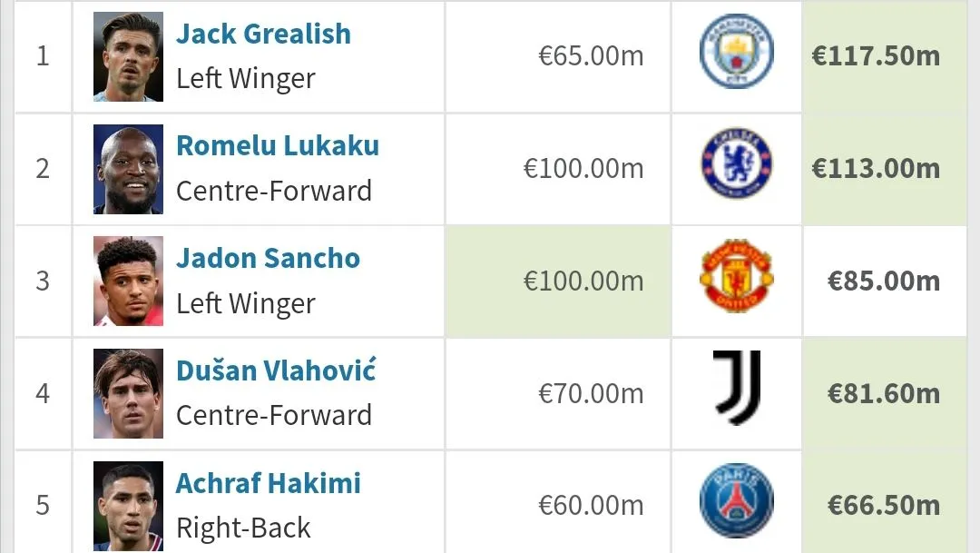Click the €81.60m transfer fee
This screenshot has width=980, height=553.
click(883, 393)
